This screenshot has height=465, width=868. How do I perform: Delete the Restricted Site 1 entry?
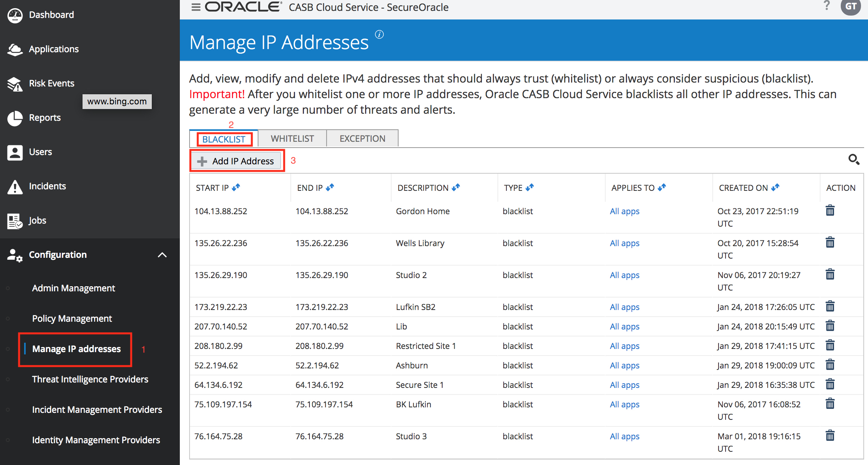[x=830, y=345]
